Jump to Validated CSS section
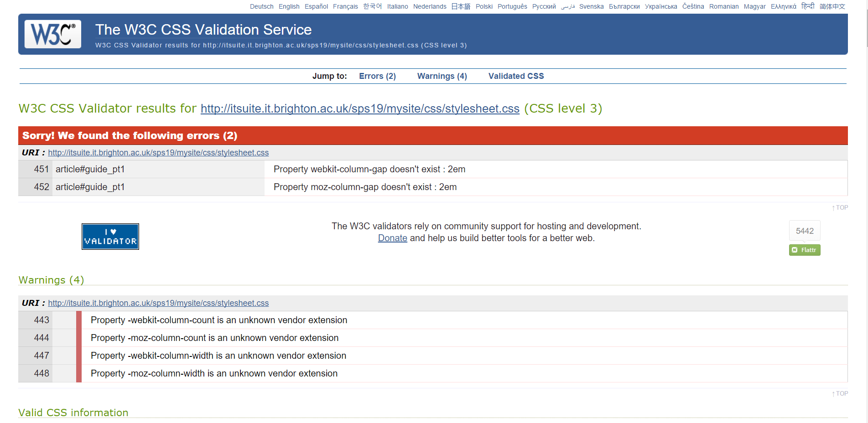This screenshot has height=423, width=868. click(516, 76)
